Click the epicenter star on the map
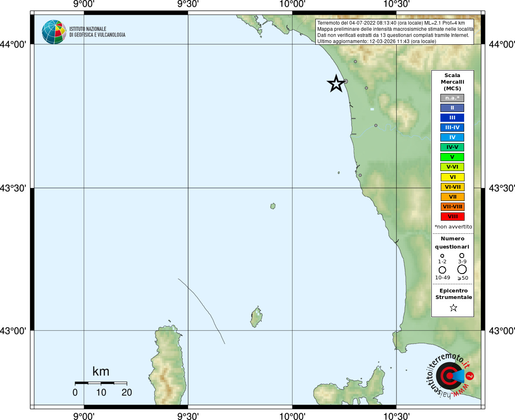The height and width of the screenshot is (420, 515). [x=336, y=84]
